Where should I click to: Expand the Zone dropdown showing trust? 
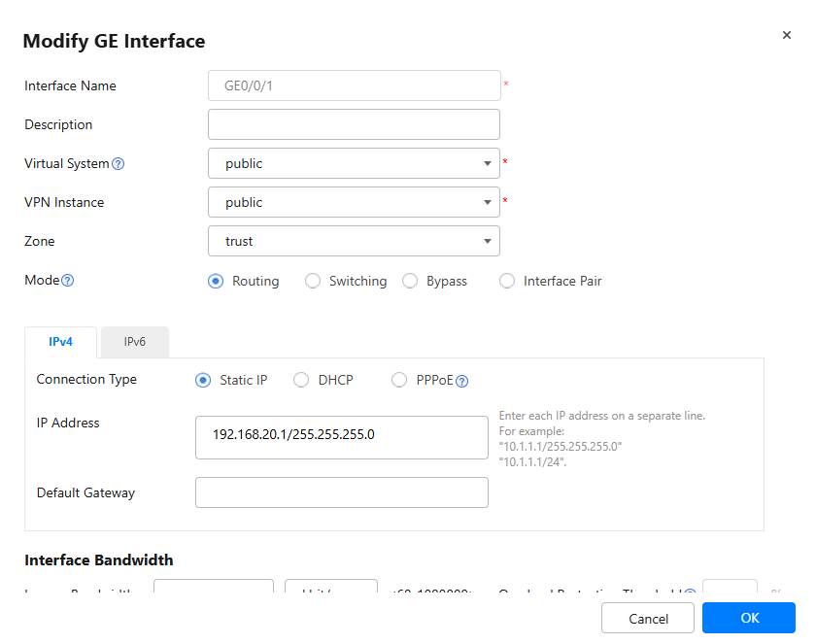[354, 241]
